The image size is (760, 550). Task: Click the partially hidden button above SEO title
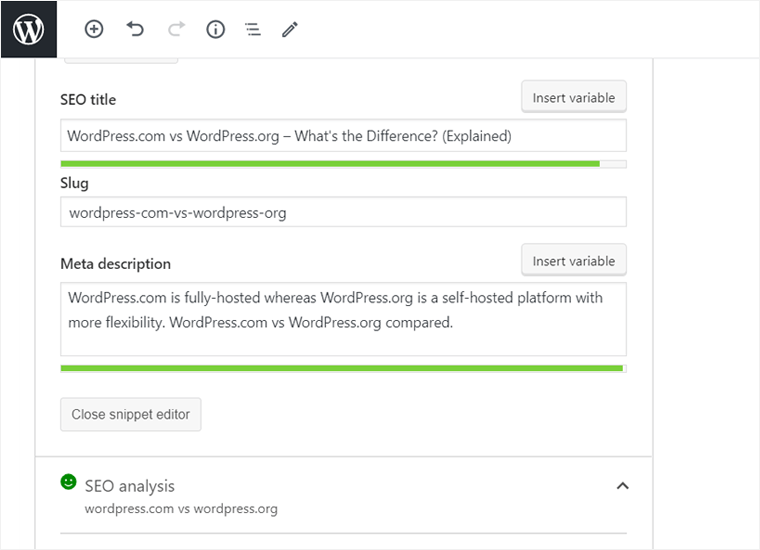pos(121,62)
